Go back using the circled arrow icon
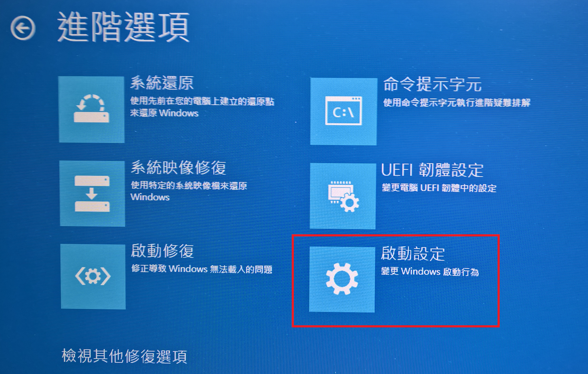Screen dimensions: 588x374 pos(23,28)
